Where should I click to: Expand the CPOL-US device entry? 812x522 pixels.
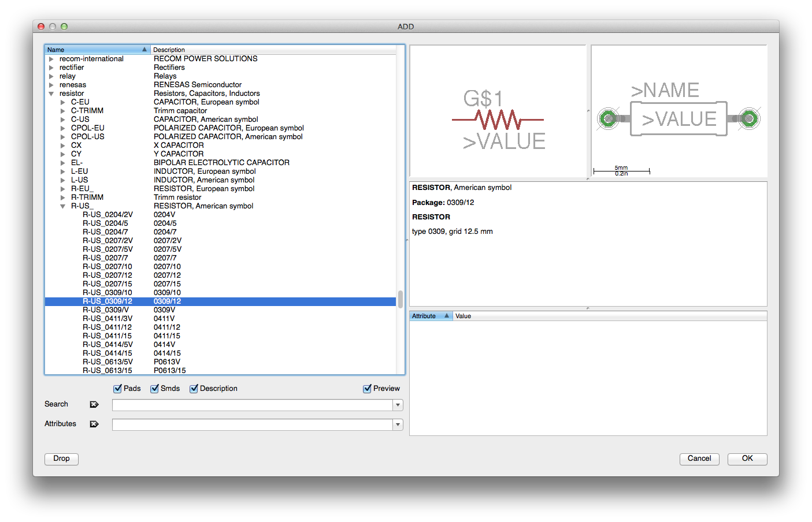click(x=63, y=137)
